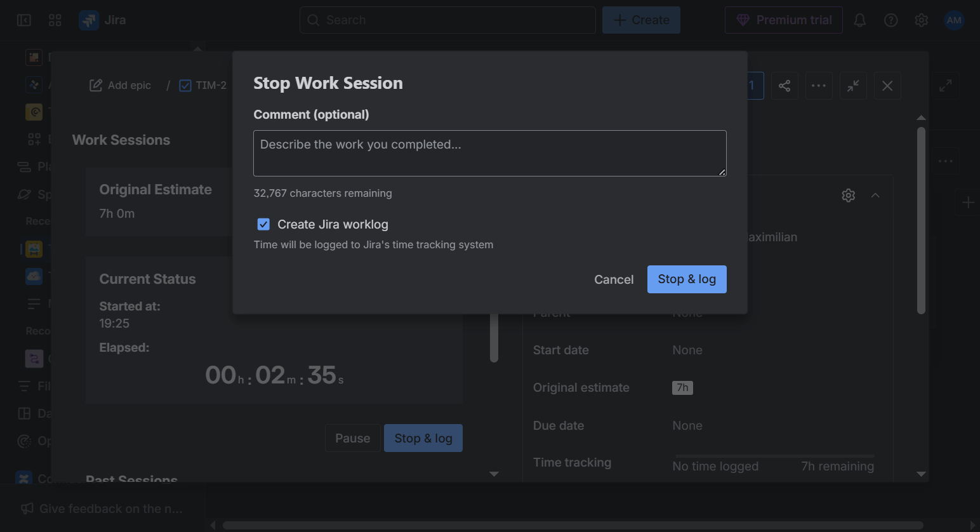Click the Premium trial button
Image resolution: width=980 pixels, height=532 pixels.
783,20
